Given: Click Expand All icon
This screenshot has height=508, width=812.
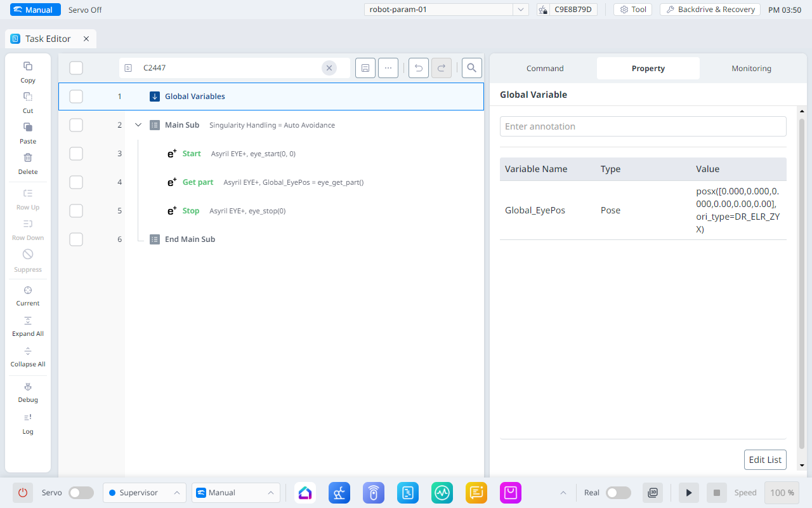Looking at the screenshot, I should [x=28, y=321].
